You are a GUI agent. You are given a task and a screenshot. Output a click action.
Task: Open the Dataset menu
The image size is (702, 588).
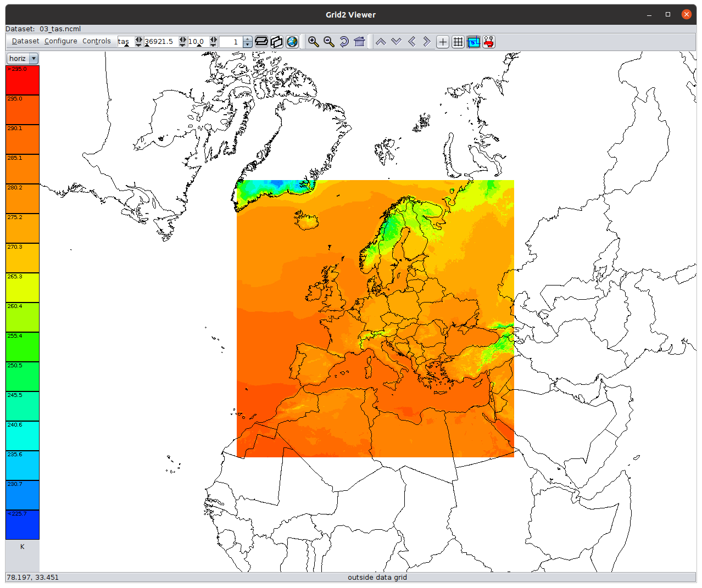coord(25,41)
